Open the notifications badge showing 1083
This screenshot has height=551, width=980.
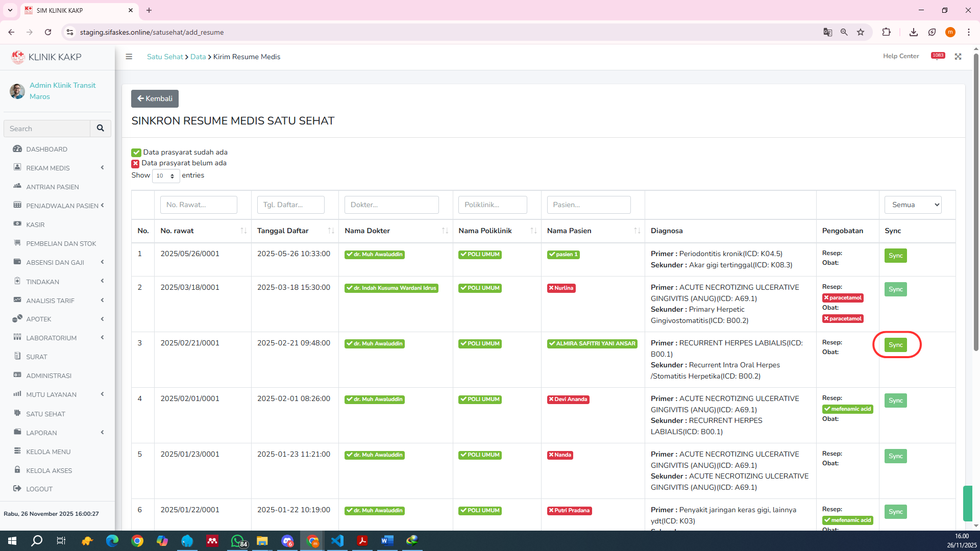tap(938, 56)
